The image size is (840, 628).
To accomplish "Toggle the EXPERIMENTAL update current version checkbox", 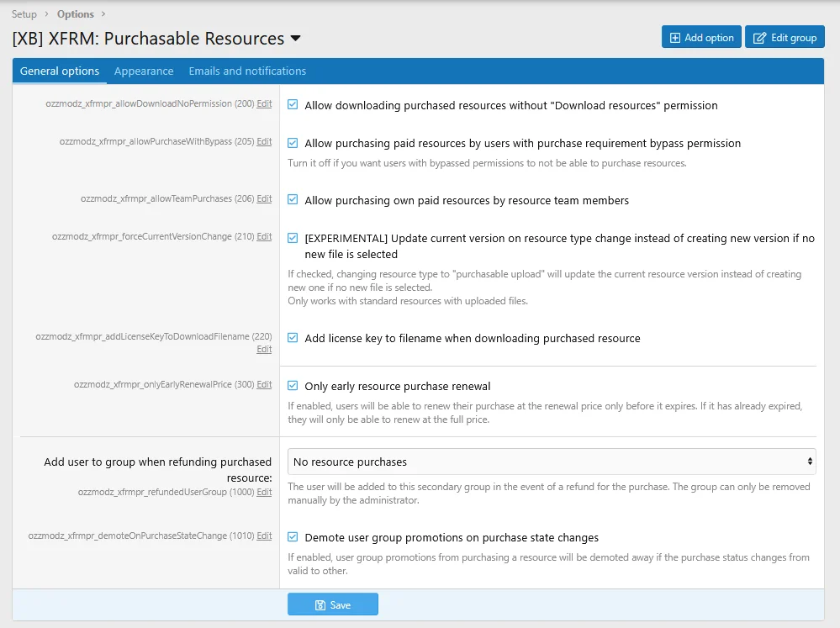I will tap(293, 238).
